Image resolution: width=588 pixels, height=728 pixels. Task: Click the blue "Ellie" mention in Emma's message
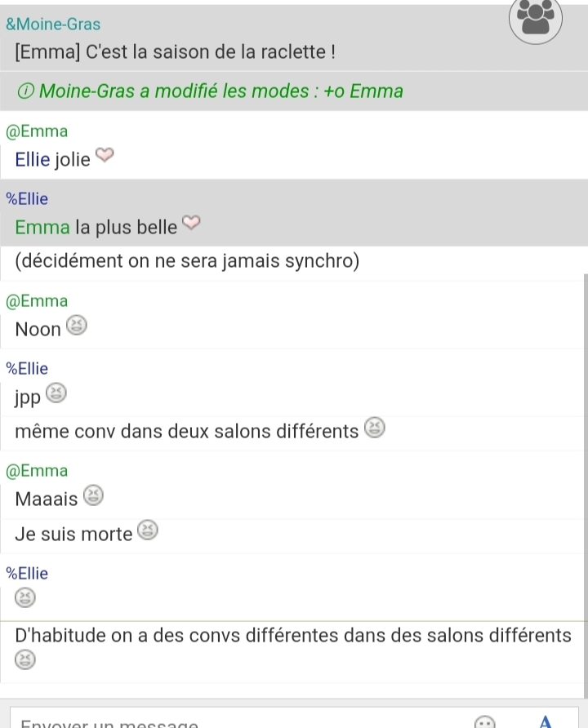point(33,160)
